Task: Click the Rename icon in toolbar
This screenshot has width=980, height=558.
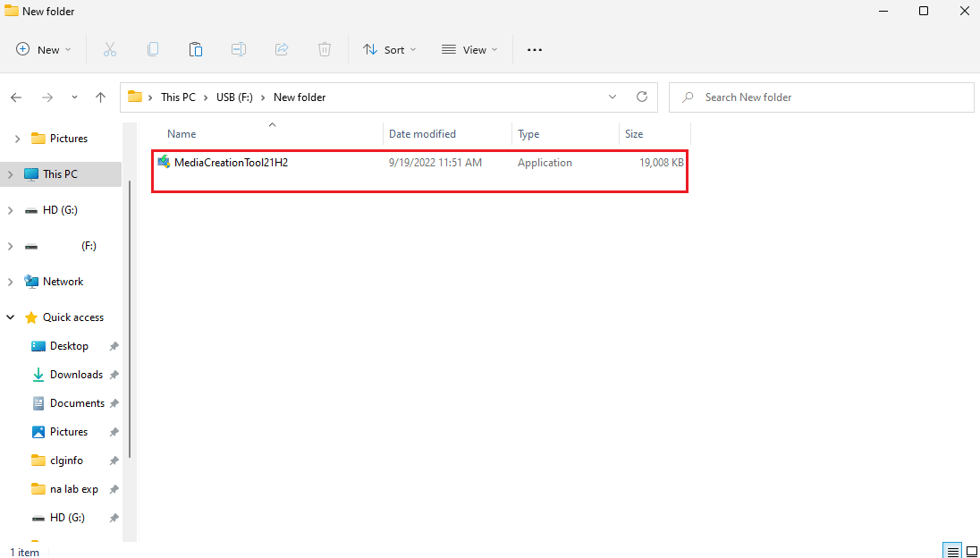Action: 239,49
